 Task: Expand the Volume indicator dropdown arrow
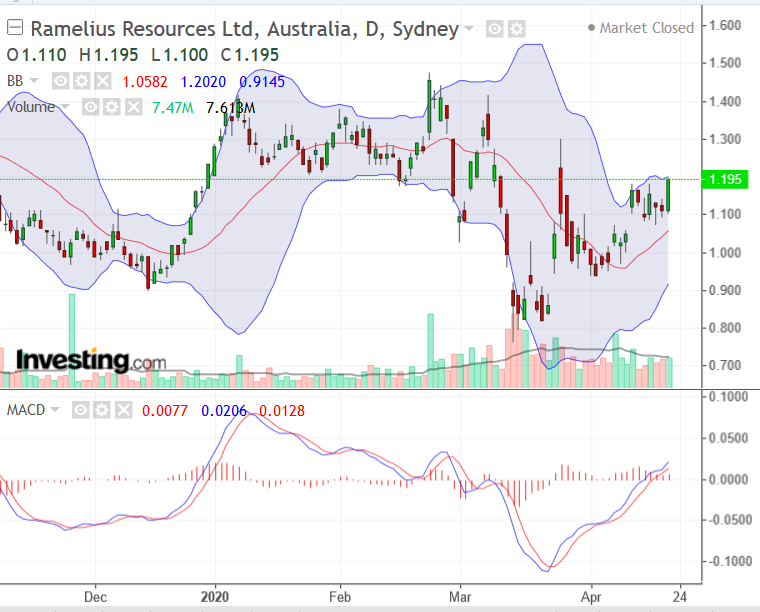tap(65, 107)
